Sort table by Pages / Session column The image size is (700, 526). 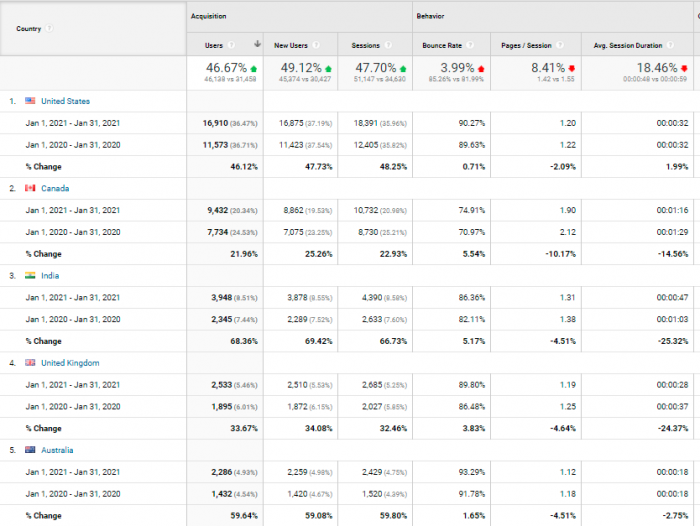coord(526,46)
